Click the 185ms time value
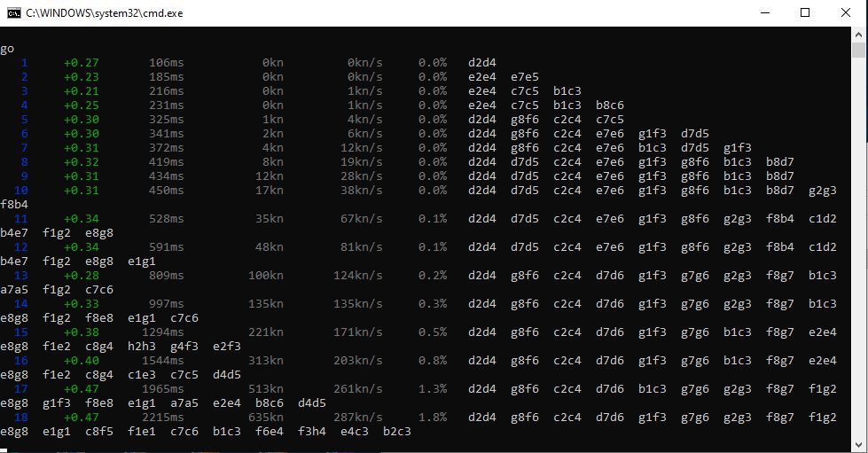 pyautogui.click(x=166, y=77)
